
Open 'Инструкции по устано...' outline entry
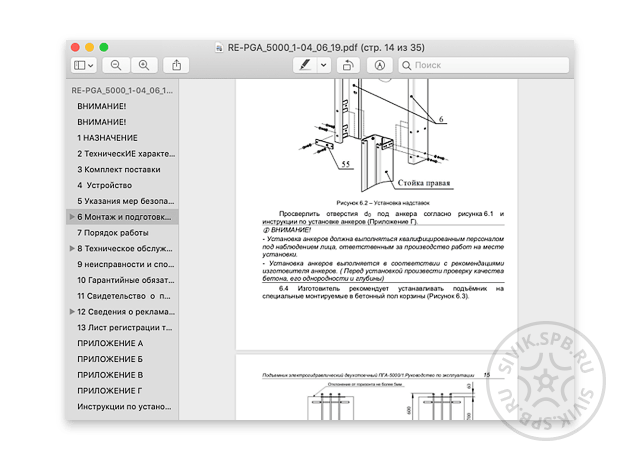[124, 407]
